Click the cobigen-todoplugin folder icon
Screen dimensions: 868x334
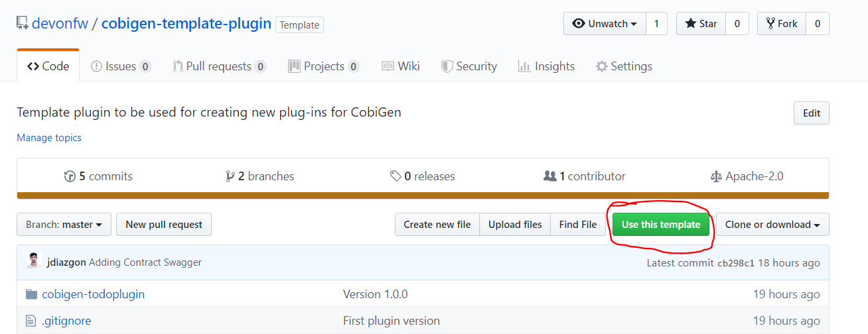coord(31,294)
